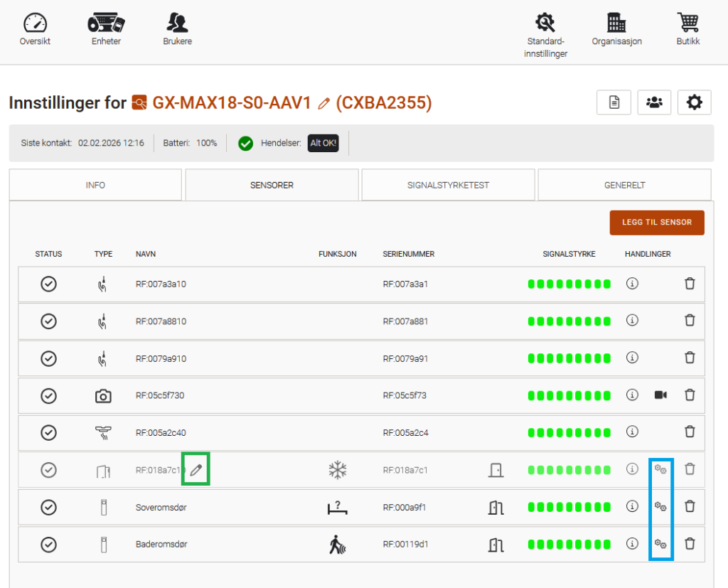
Task: Click status checkmark for RF:0079a910
Action: pyautogui.click(x=48, y=358)
